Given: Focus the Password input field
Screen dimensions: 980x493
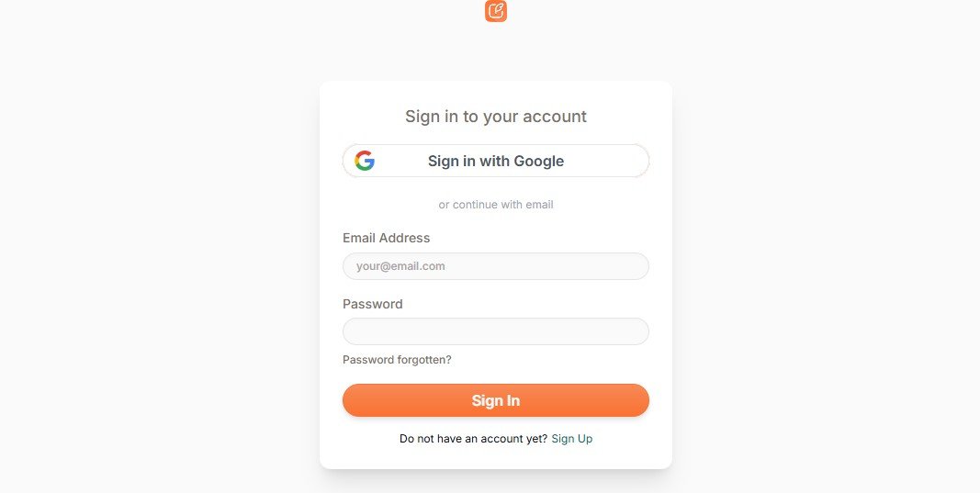Looking at the screenshot, I should pyautogui.click(x=496, y=331).
